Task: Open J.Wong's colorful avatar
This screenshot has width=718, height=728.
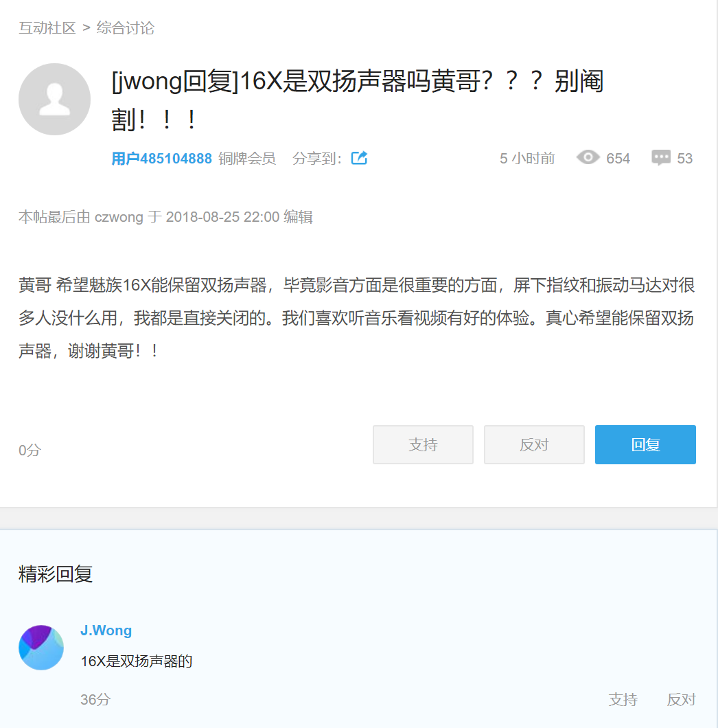Action: (x=41, y=648)
